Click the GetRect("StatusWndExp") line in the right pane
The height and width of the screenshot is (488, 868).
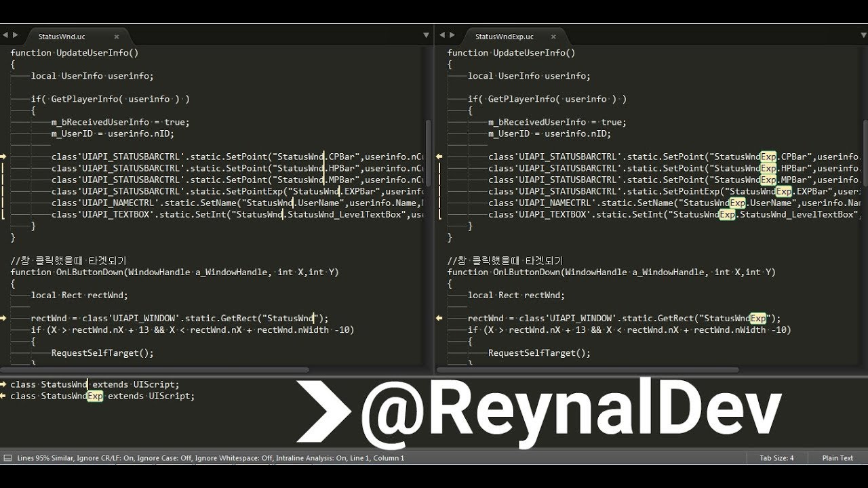[625, 318]
